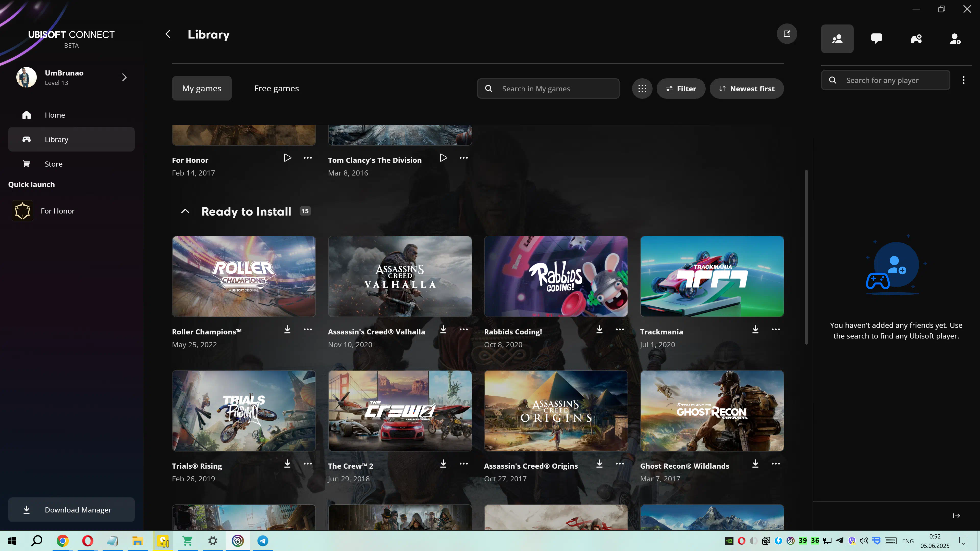This screenshot has height=551, width=980.
Task: Expand the UmBrunao profile chevron
Action: (124, 78)
